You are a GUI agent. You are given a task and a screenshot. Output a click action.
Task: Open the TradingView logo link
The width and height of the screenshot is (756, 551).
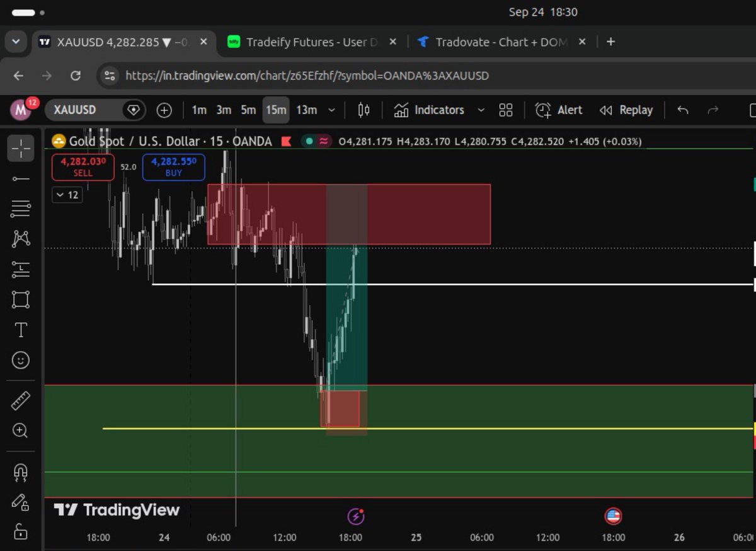tap(117, 510)
